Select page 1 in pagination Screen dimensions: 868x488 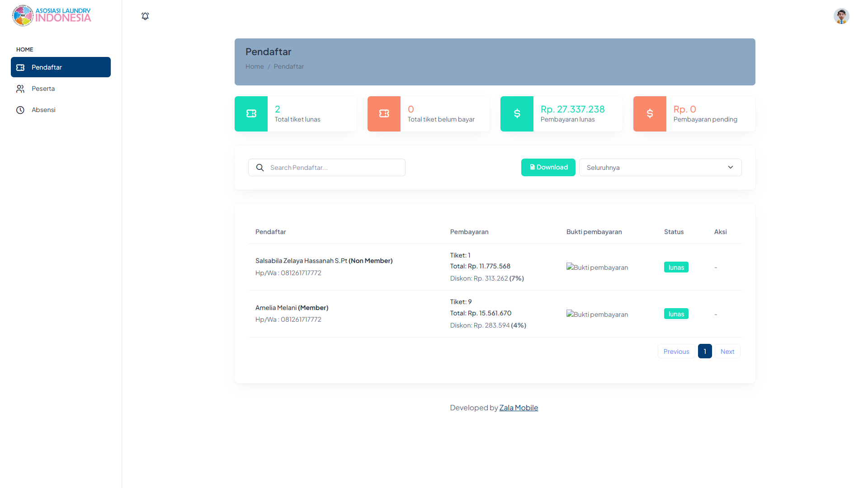click(705, 352)
